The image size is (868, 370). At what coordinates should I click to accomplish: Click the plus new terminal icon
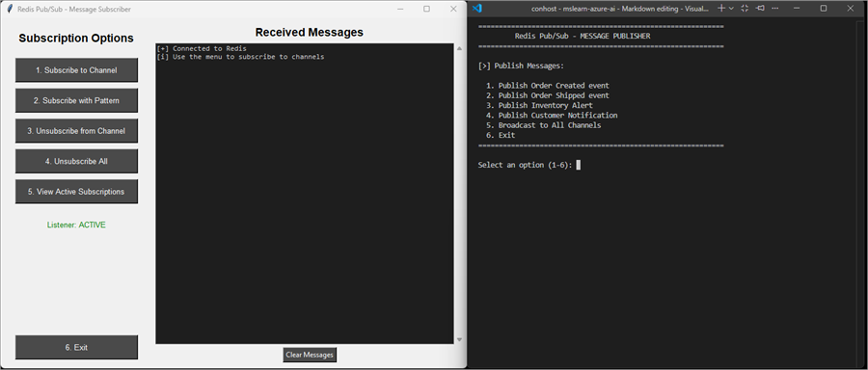pyautogui.click(x=721, y=9)
